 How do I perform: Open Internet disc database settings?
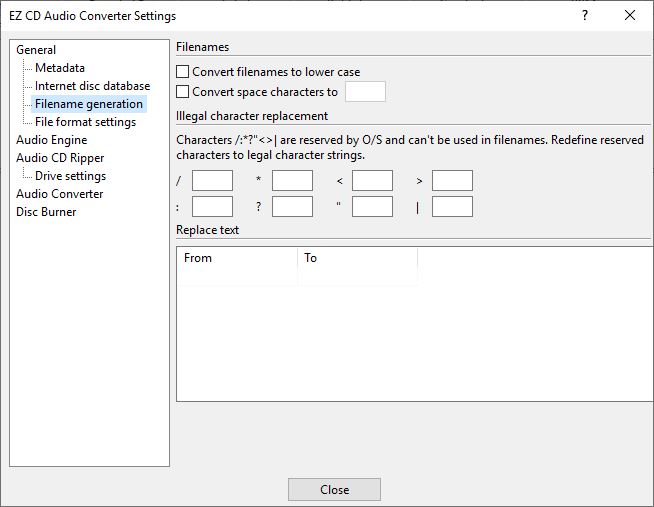[x=93, y=86]
